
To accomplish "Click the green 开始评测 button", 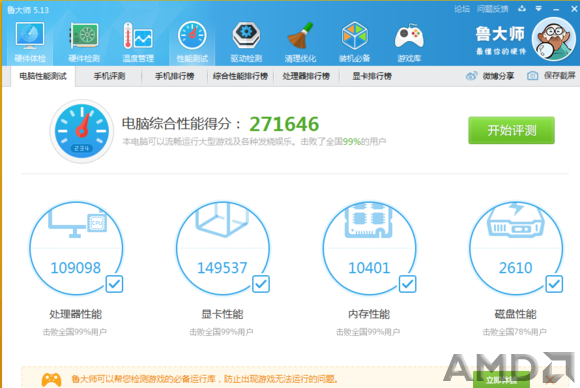I will pyautogui.click(x=512, y=130).
